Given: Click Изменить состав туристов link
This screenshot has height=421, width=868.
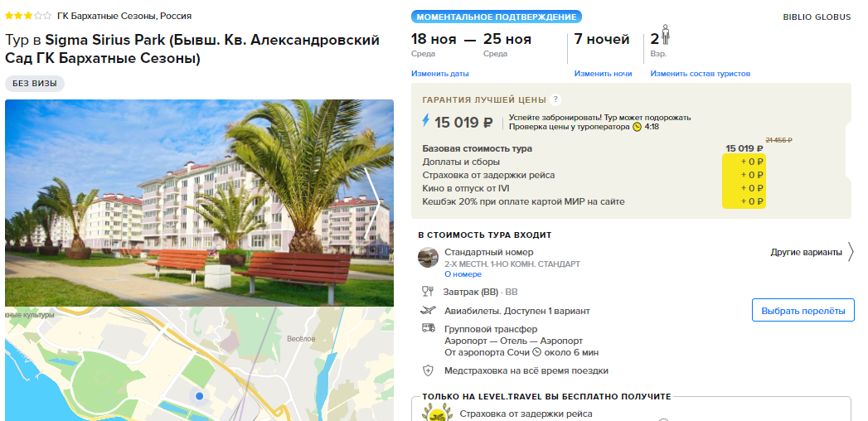Looking at the screenshot, I should (701, 74).
